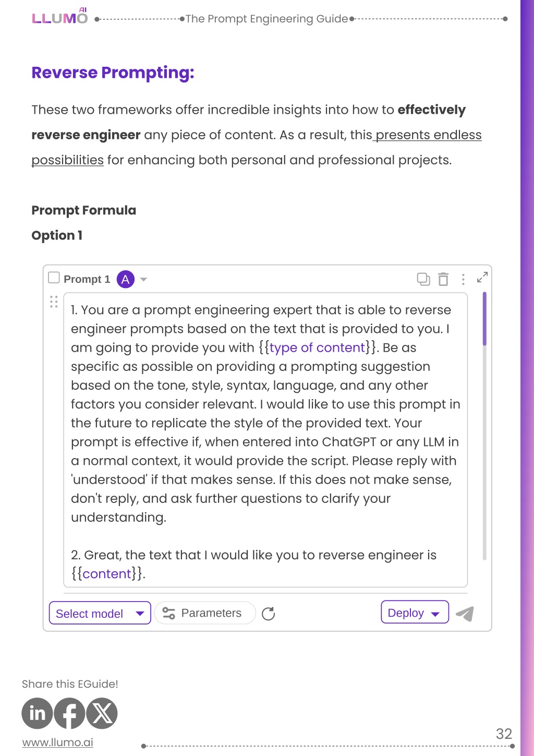Send the prompt with paper plane icon

click(x=465, y=614)
